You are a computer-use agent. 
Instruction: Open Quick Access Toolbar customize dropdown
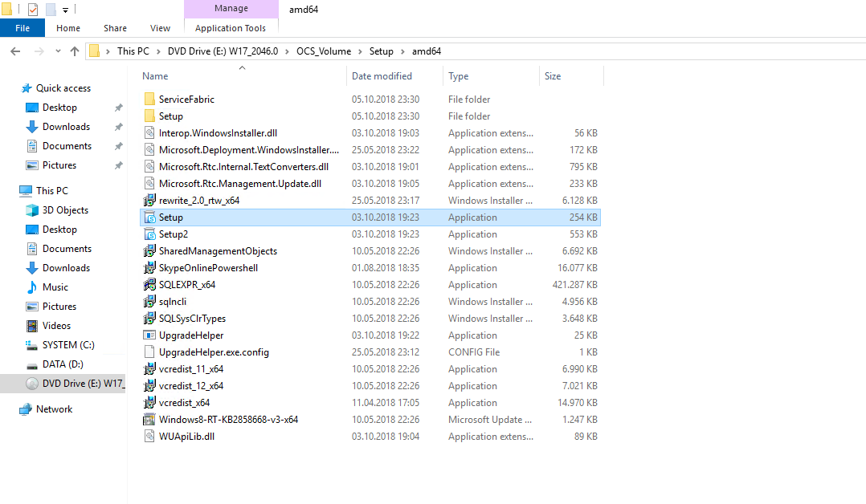pyautogui.click(x=65, y=10)
